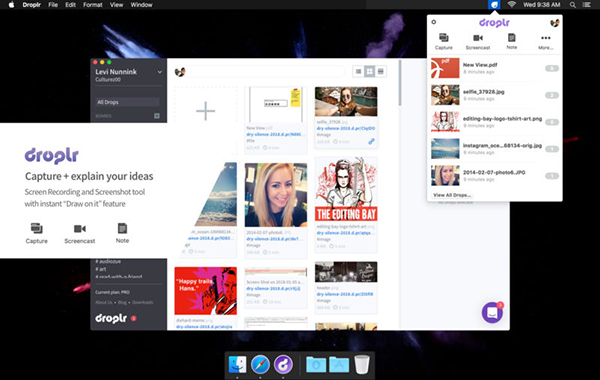
Task: Open the Editing Bay artwork thumbnail
Action: (x=346, y=189)
